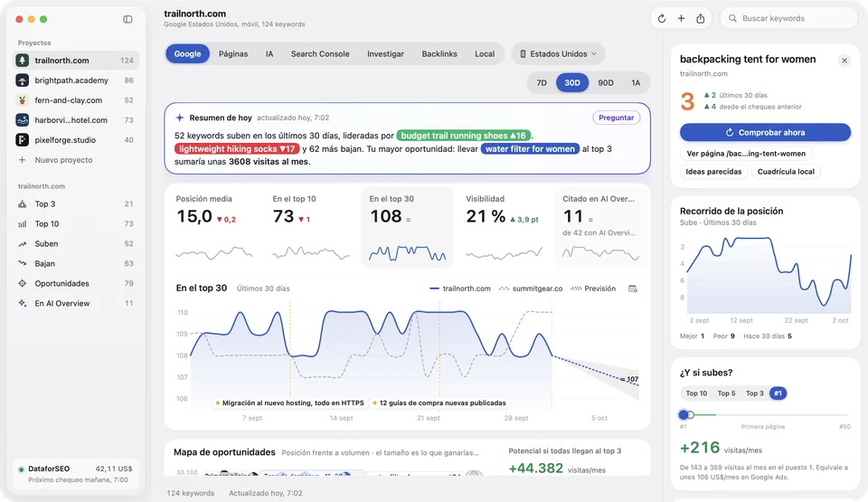Switch to the Google tab

[x=188, y=53]
